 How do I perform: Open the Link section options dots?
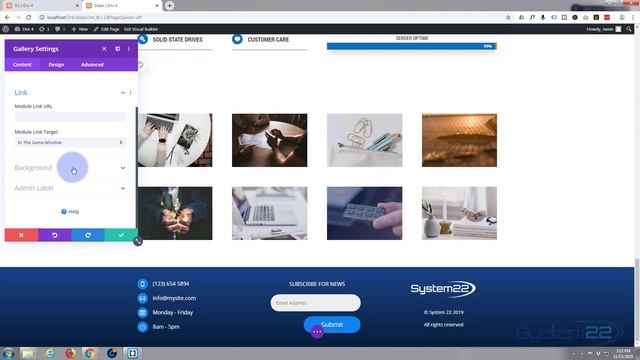point(131,93)
